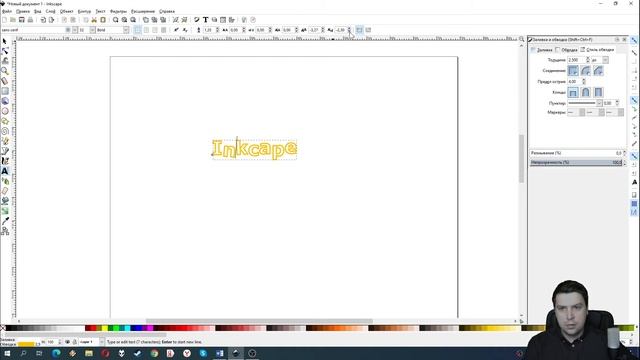Select the Star polygon tool
Image resolution: width=640 pixels, height=360 pixels.
coord(5,121)
